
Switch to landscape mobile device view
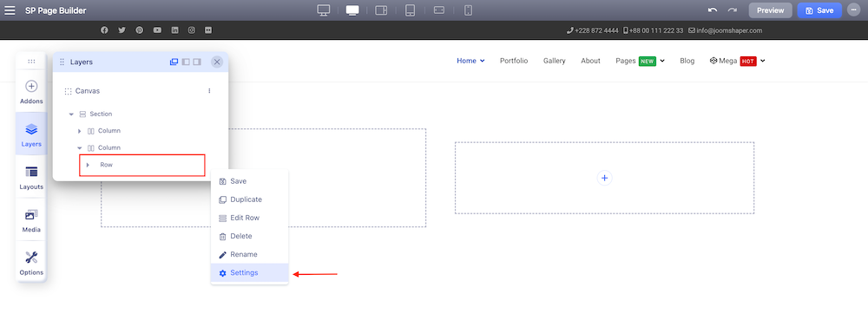coord(439,10)
